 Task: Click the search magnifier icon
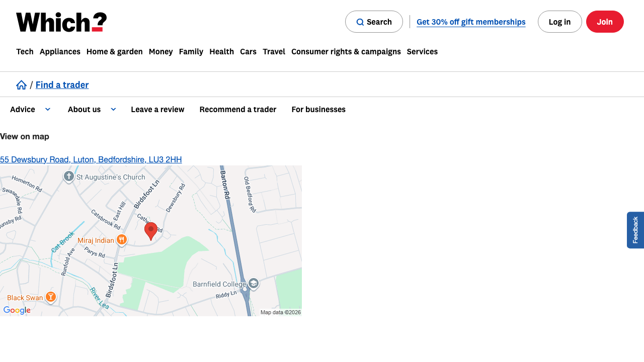[x=360, y=22]
